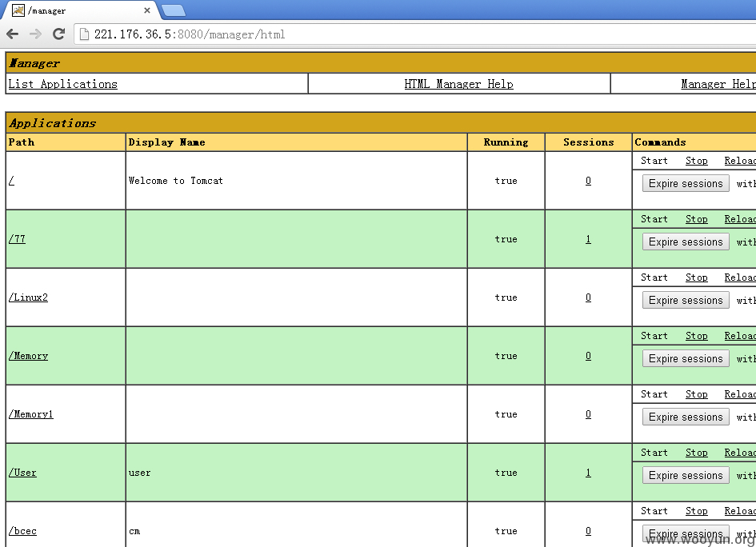
Task: Open the /User application path
Action: tap(22, 473)
